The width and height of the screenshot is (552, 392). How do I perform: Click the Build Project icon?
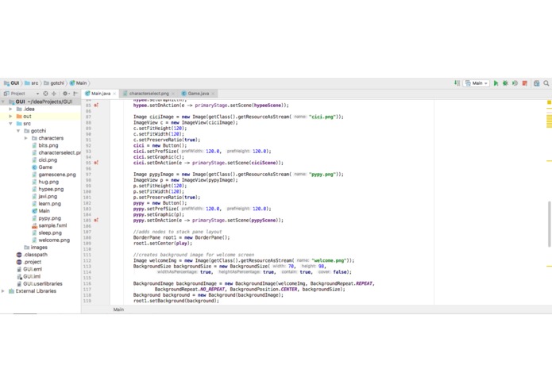pyautogui.click(x=457, y=83)
